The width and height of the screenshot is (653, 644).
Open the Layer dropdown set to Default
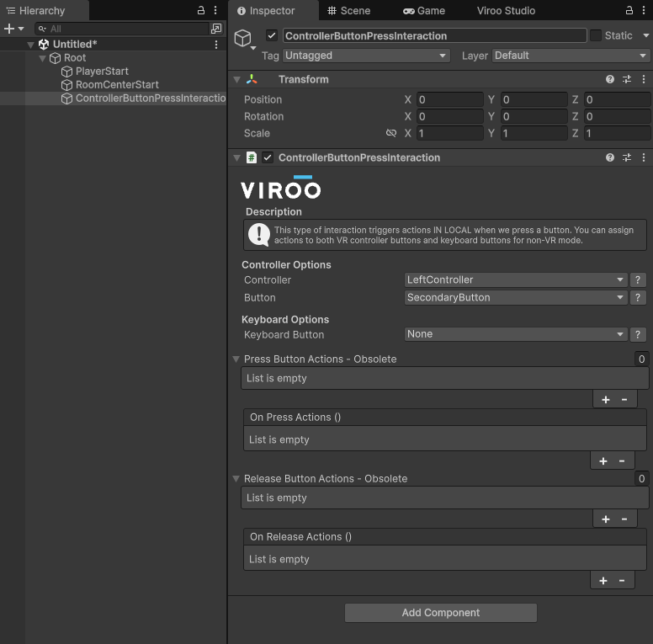point(570,56)
